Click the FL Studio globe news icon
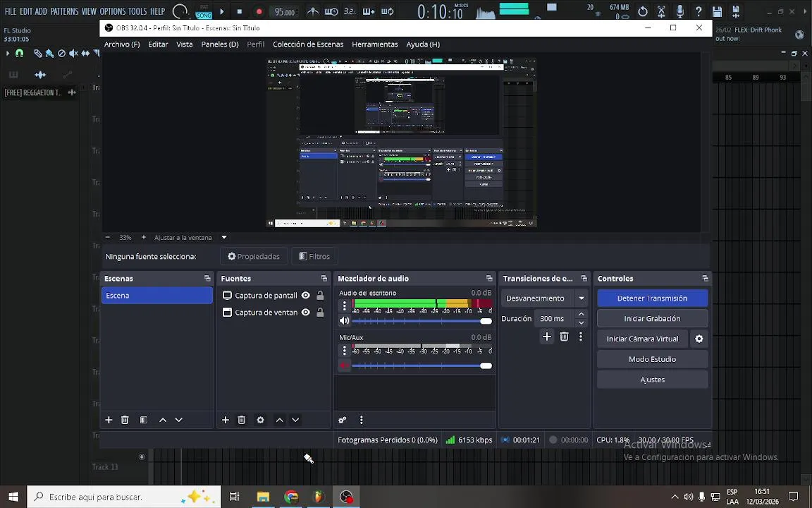 pyautogui.click(x=799, y=34)
